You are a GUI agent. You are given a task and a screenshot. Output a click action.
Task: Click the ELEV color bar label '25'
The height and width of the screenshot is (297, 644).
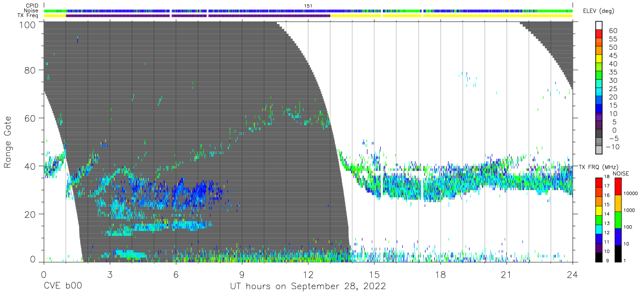pyautogui.click(x=613, y=89)
